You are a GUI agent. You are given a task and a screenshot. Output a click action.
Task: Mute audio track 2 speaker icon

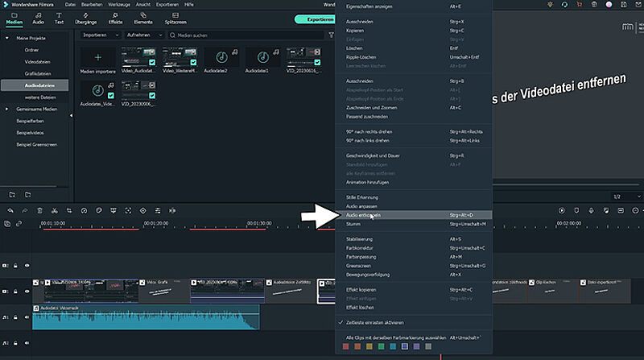(x=27, y=343)
